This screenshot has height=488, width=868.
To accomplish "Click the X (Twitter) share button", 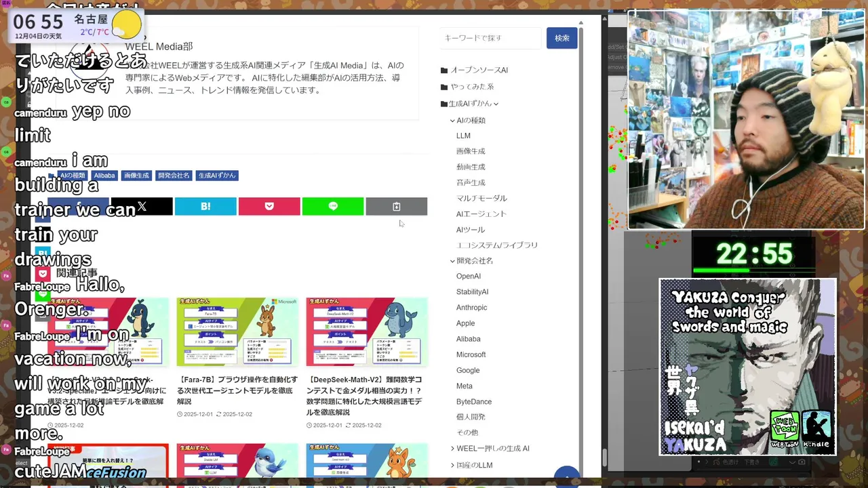I will pos(142,207).
